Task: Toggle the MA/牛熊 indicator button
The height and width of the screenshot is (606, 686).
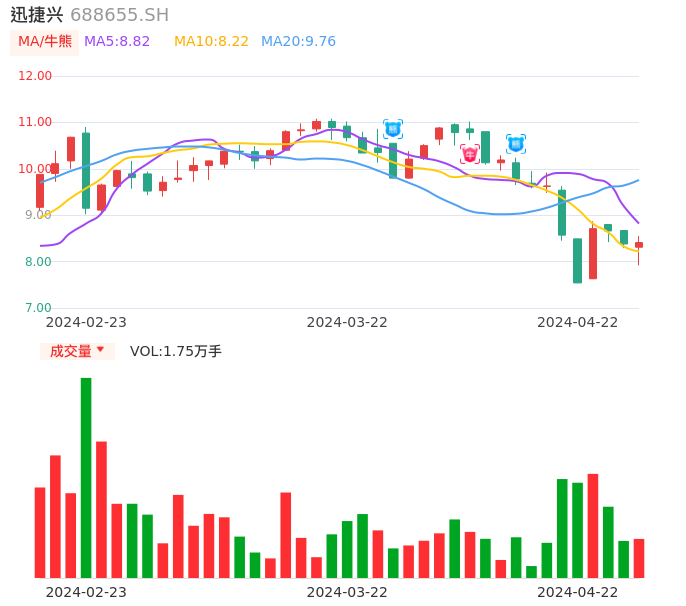Action: (x=45, y=42)
